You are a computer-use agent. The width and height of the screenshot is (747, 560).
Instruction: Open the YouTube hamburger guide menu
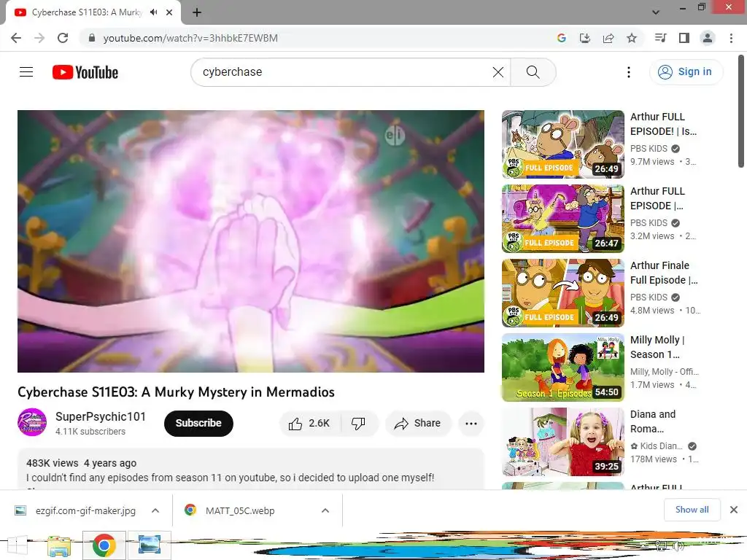coord(26,72)
